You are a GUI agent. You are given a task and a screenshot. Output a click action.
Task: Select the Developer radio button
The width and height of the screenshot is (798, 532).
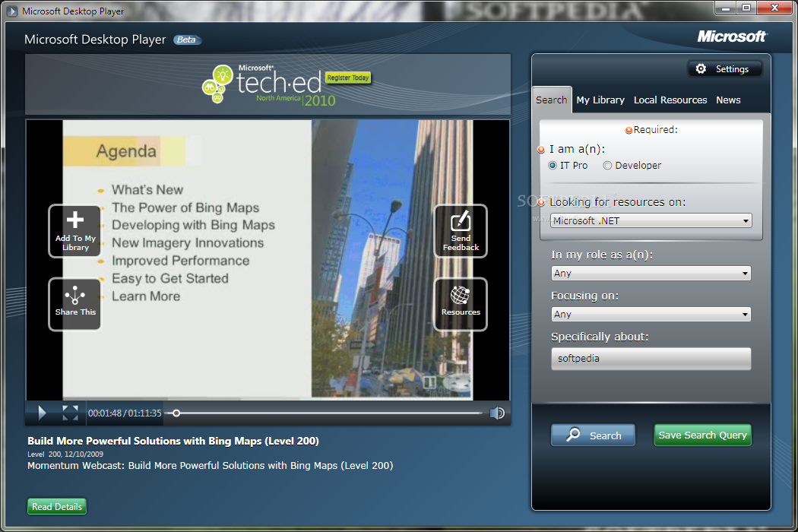(x=607, y=166)
